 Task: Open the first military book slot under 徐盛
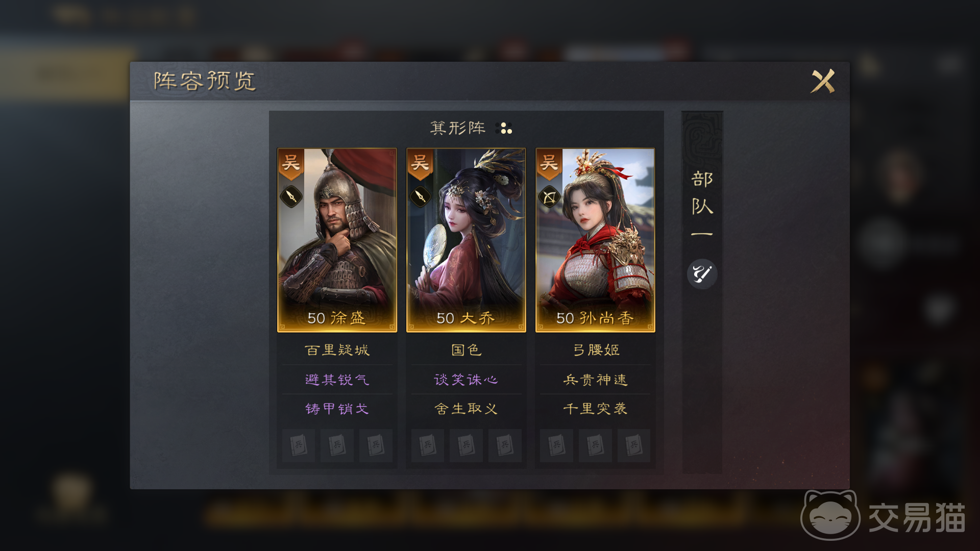tap(299, 445)
